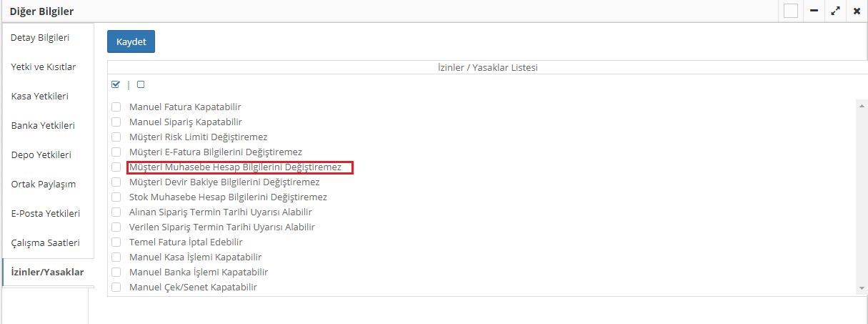This screenshot has height=324, width=868.
Task: Go to the E-Posta Yetkileri tab
Action: coord(46,213)
